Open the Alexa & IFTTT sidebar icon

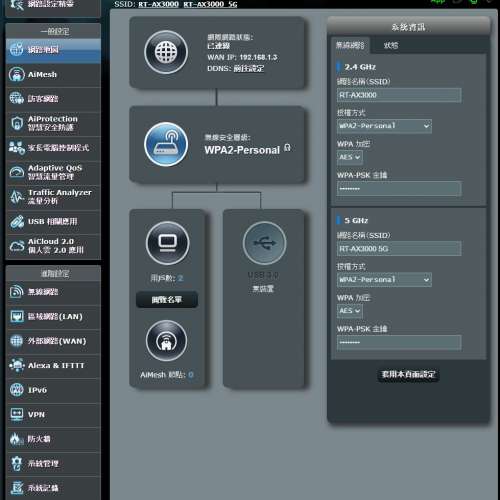pyautogui.click(x=17, y=365)
